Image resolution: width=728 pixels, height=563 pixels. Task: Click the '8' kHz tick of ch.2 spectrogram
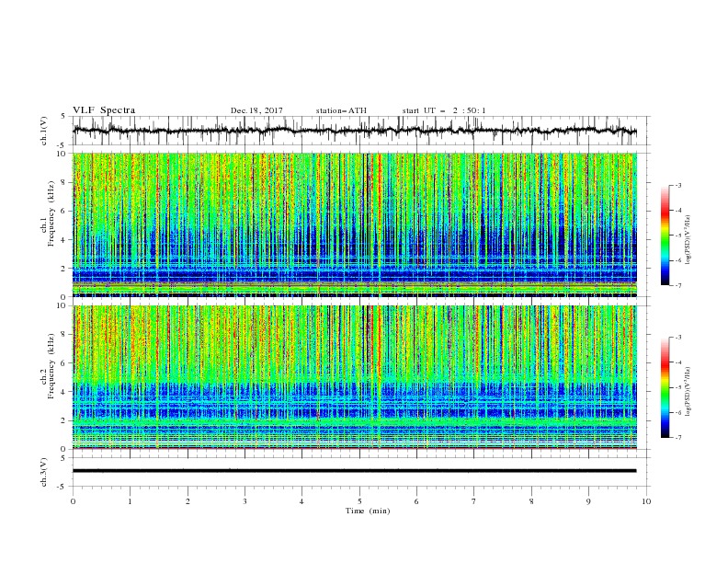click(x=64, y=334)
